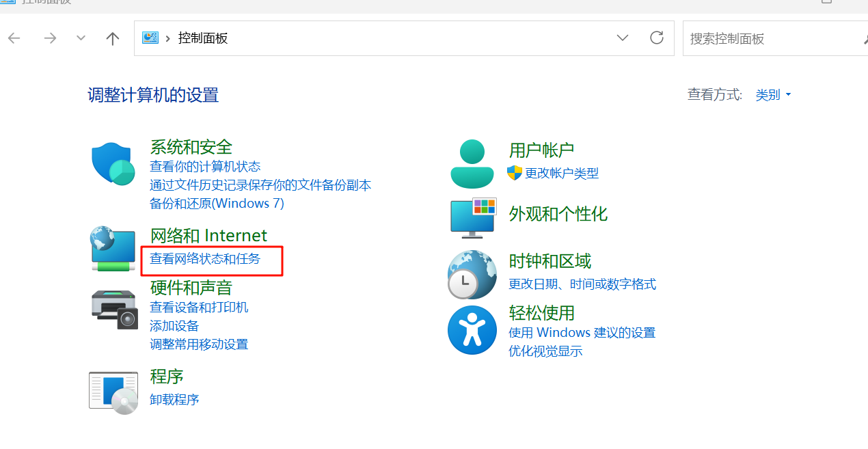Open the 类别 view-by dropdown

point(773,94)
